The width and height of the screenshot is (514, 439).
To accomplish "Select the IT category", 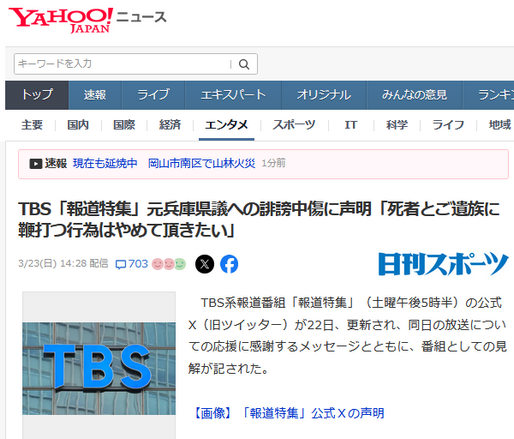I will coord(351,125).
